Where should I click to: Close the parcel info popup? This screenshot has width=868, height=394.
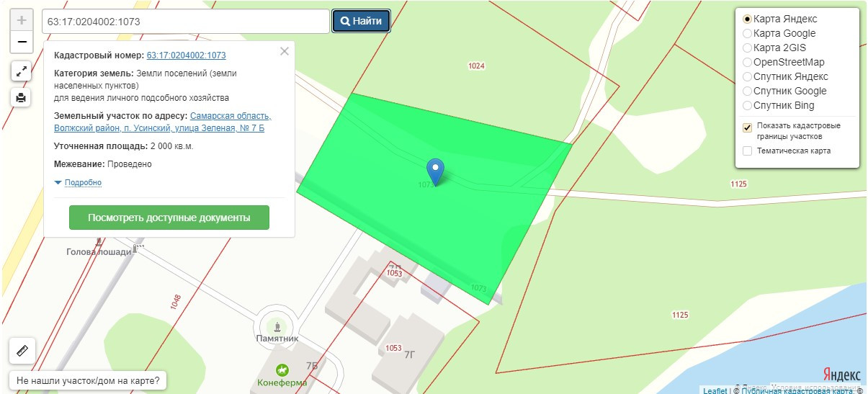click(284, 51)
